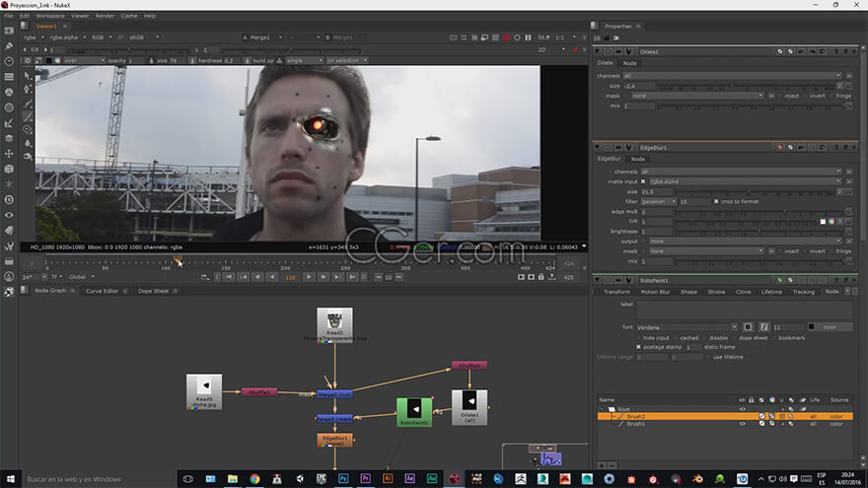Open the A input Merge1 dropdown
Viewport: 868px width, 488px height.
point(267,37)
